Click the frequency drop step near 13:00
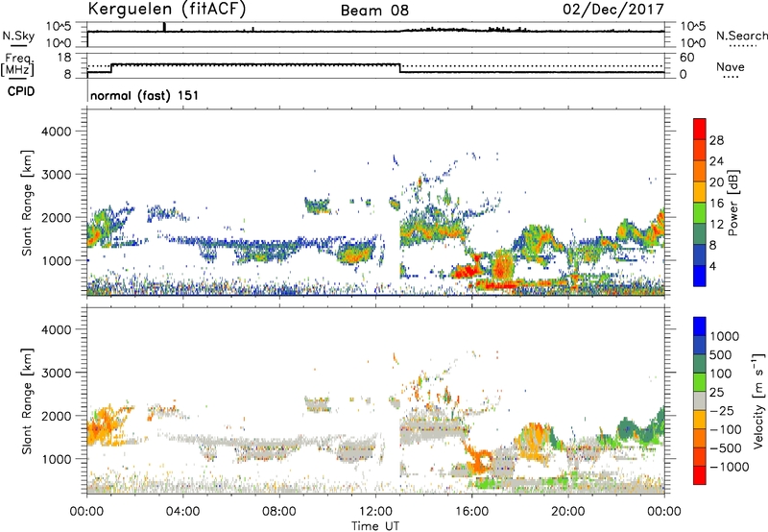The height and width of the screenshot is (532, 768). tap(400, 68)
